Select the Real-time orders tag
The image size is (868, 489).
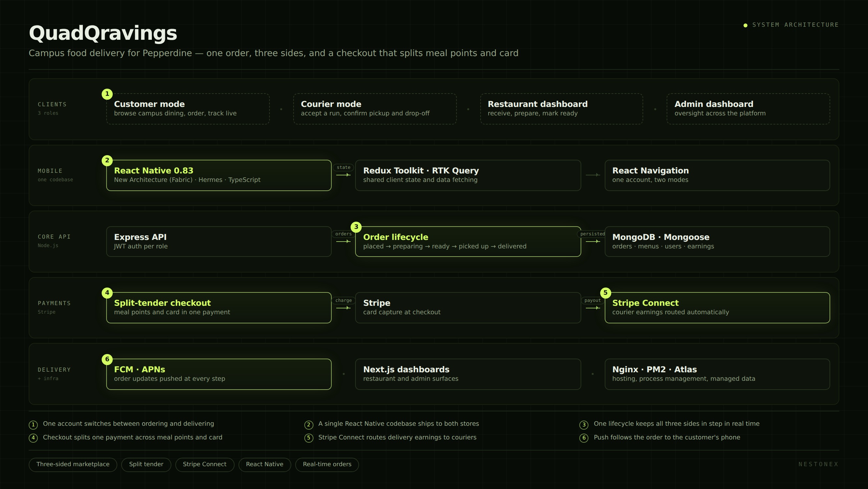[x=327, y=464]
